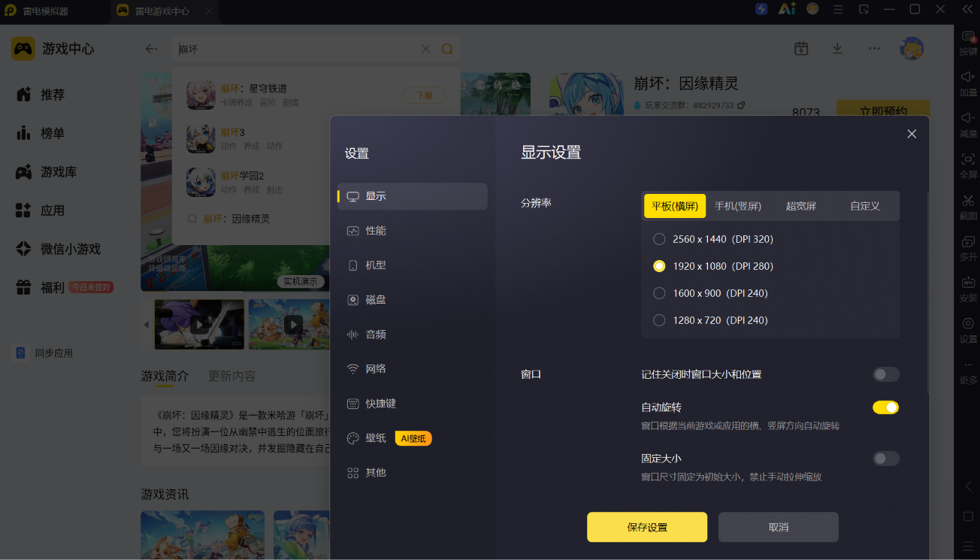Click the small avatar in title bar

[812, 9]
